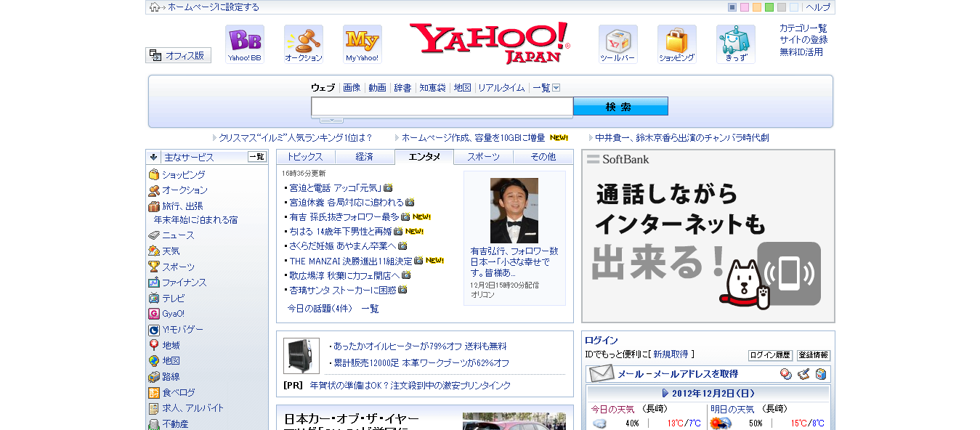Open the ショッピング bag icon in header
The image size is (980, 430).
click(677, 44)
